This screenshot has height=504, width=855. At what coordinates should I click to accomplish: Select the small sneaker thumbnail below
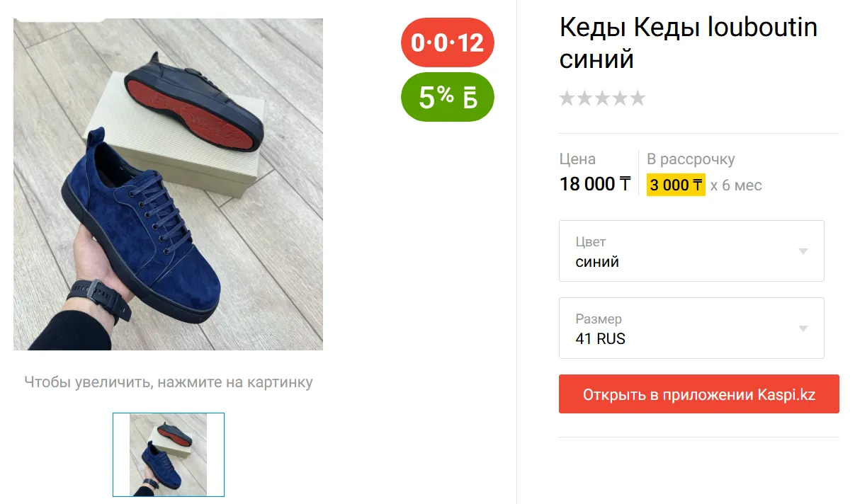(169, 454)
